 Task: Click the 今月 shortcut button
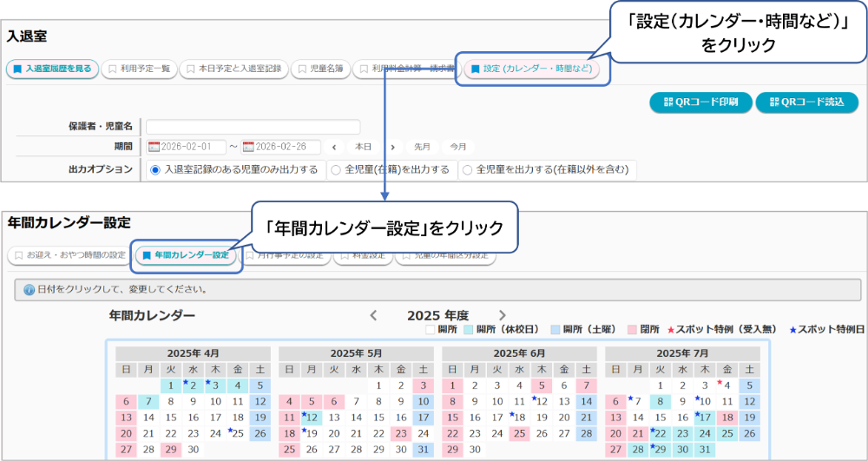click(458, 147)
